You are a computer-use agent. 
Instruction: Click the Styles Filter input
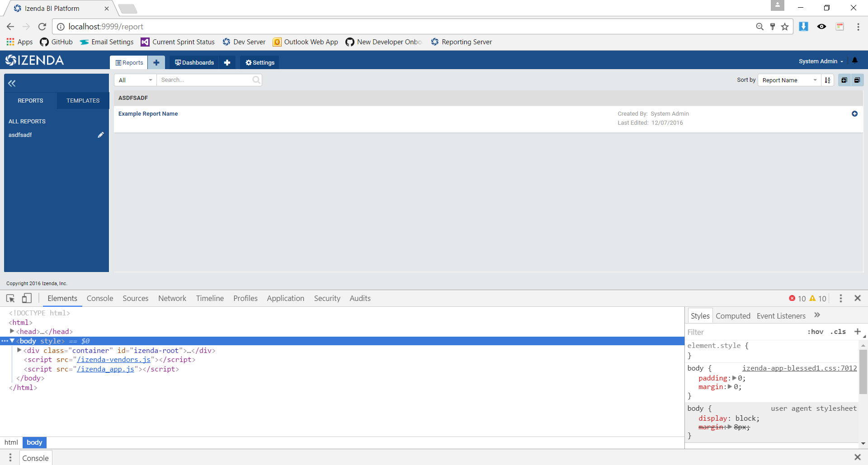(744, 332)
